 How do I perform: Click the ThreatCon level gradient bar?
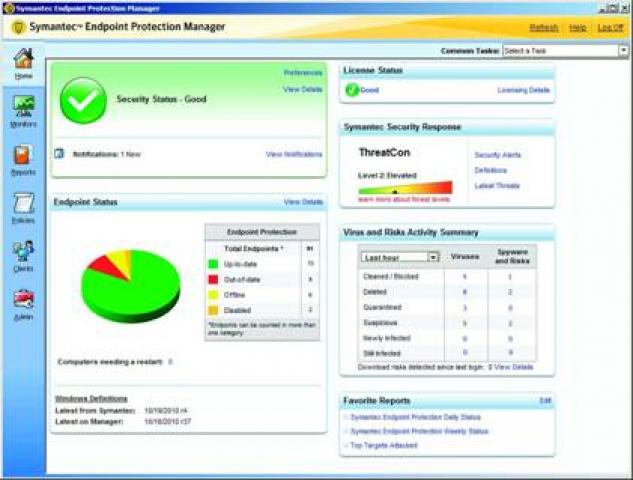[x=405, y=189]
